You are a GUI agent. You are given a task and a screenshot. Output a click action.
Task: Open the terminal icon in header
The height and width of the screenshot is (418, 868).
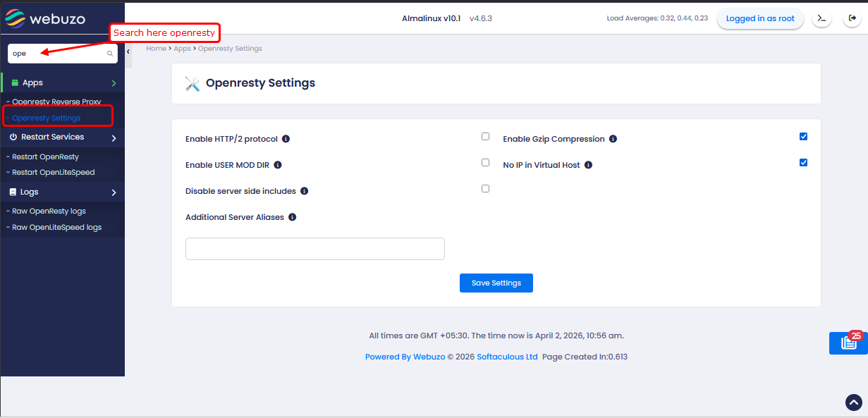[x=821, y=19]
